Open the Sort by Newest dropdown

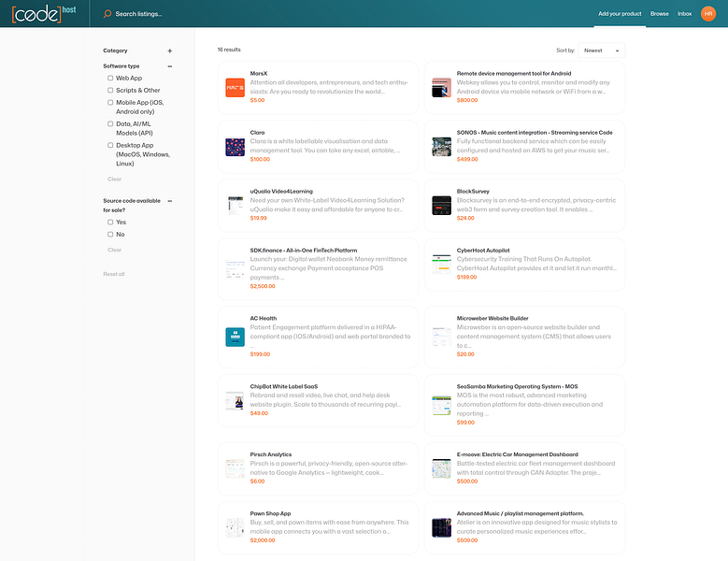tap(601, 50)
